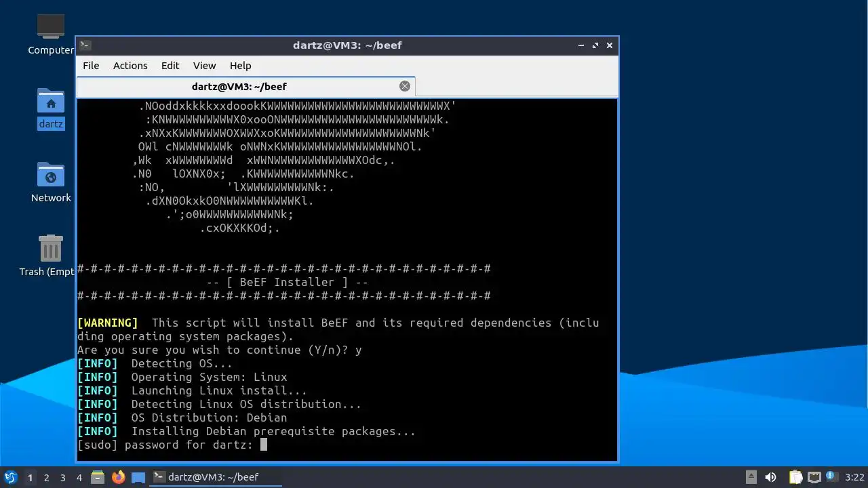Open the Edit menu
The width and height of the screenshot is (868, 488).
(170, 66)
